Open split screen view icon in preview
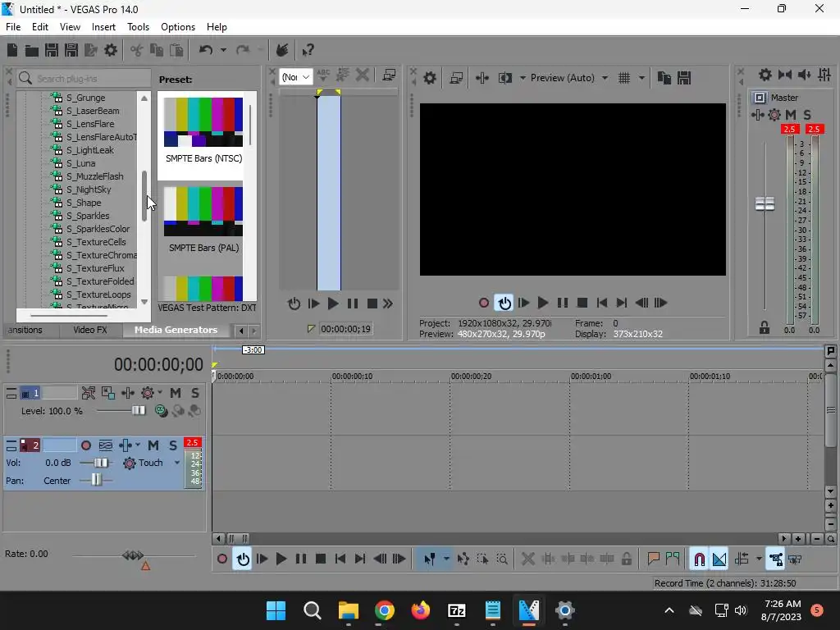Screen dimensions: 840x630 click(x=505, y=78)
